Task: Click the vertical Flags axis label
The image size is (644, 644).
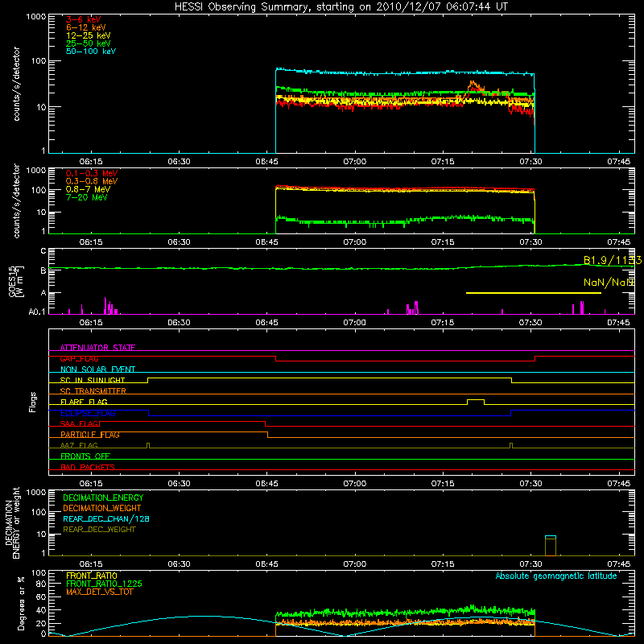Action: (x=33, y=402)
